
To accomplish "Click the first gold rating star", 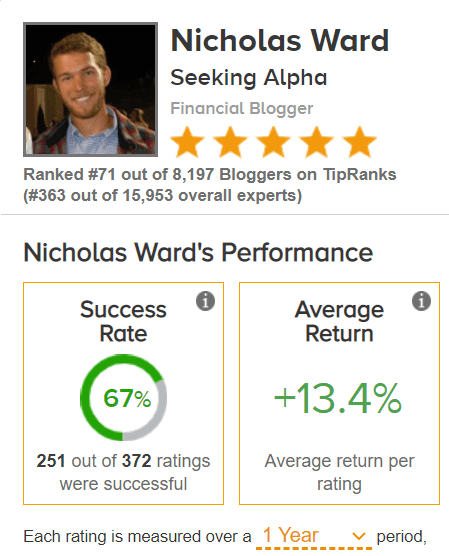I will click(x=187, y=142).
